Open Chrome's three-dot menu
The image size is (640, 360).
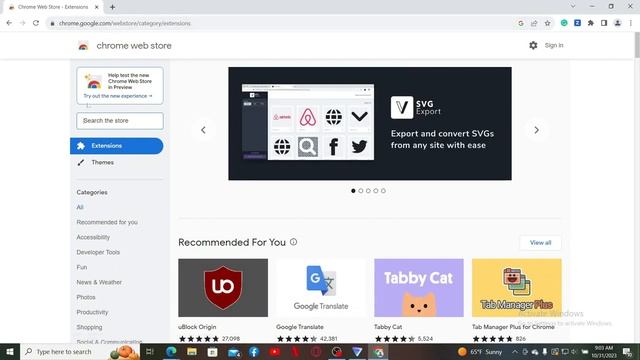(631, 23)
